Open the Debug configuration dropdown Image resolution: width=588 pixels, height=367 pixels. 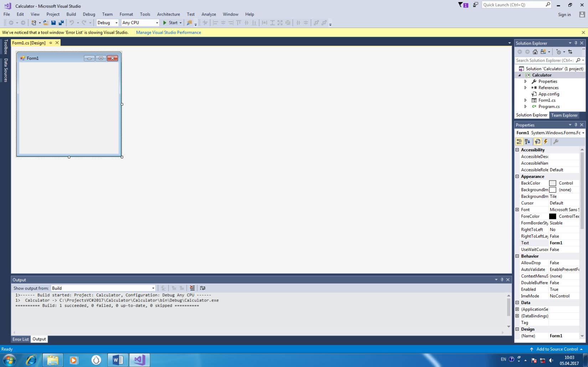tap(107, 23)
